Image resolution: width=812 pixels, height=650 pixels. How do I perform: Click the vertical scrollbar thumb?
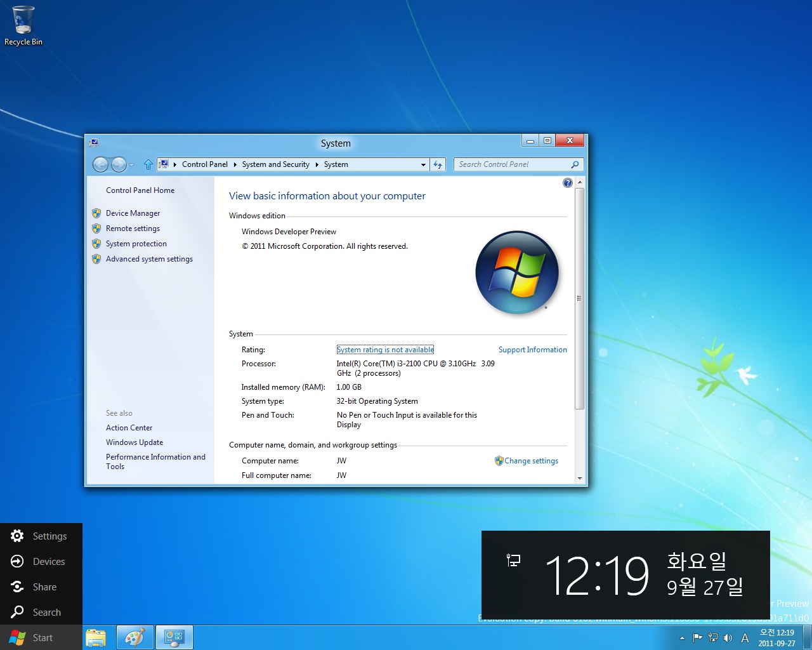[580, 298]
